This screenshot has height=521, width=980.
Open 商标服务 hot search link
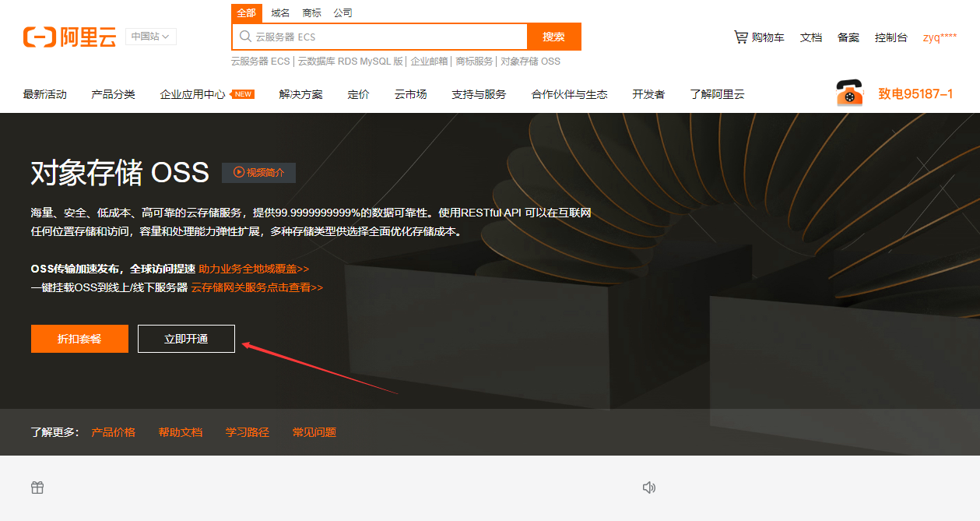point(474,62)
